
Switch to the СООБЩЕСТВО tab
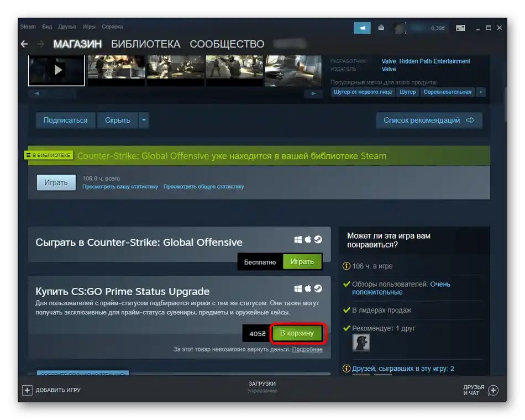point(227,44)
